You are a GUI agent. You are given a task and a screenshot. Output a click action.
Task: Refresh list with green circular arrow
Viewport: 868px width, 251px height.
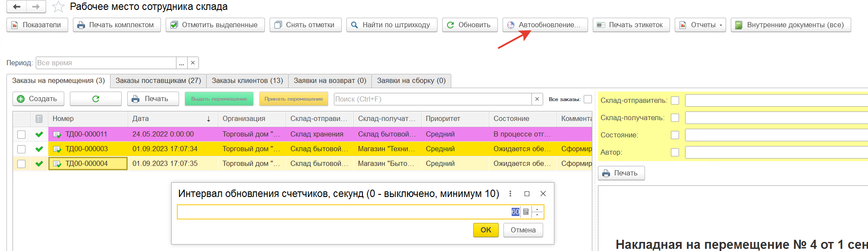(x=96, y=99)
